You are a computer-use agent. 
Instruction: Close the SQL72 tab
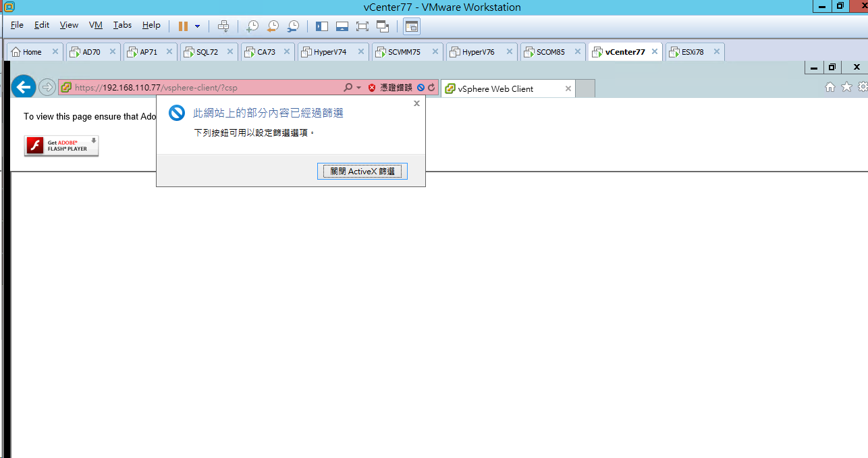pos(230,51)
